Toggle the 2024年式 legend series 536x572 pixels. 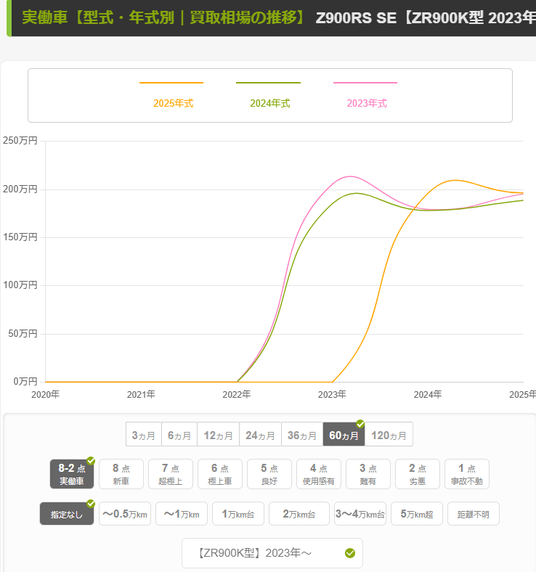[269, 94]
